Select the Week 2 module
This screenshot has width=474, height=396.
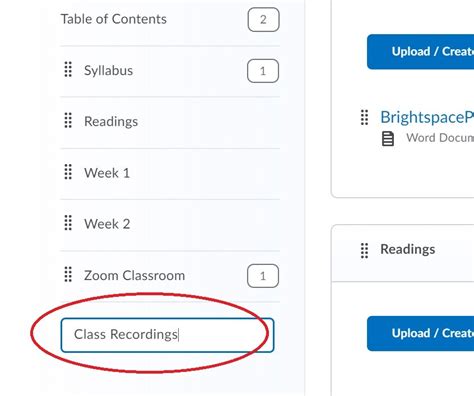coord(107,224)
